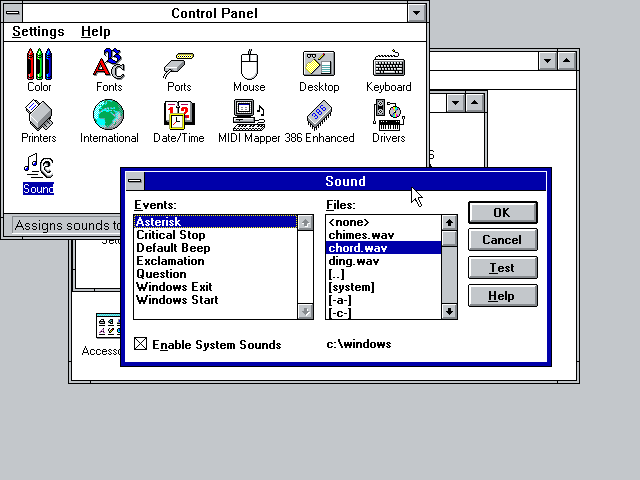Click the partially hidden Accessories group icon
640x480 pixels.
pyautogui.click(x=107, y=334)
